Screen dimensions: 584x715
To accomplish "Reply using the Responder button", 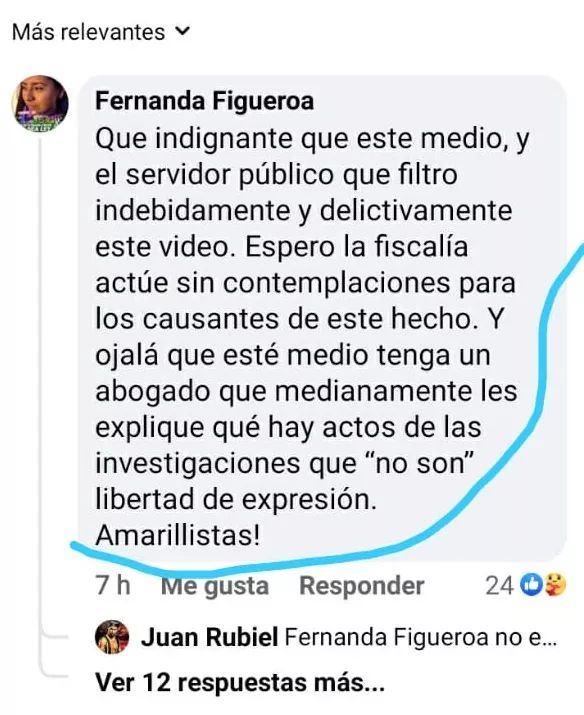I will point(362,585).
